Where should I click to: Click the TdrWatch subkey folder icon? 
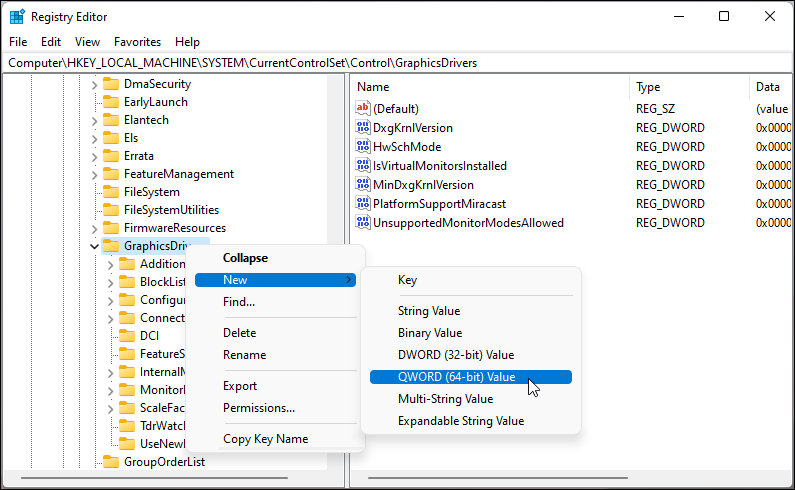click(x=127, y=426)
